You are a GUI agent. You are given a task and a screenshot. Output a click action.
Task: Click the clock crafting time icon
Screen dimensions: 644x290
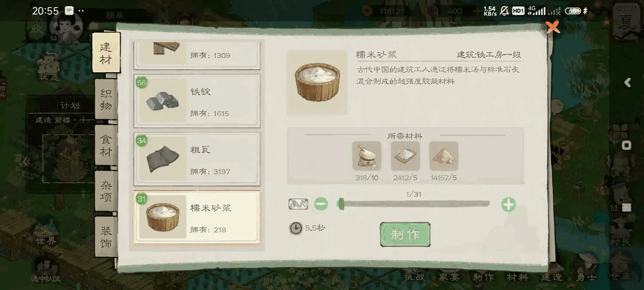(296, 229)
